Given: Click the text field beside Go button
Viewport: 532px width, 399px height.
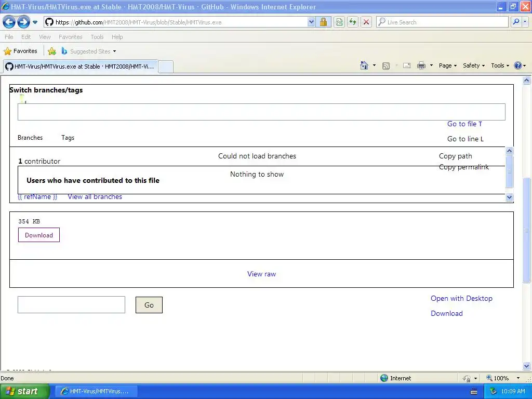Looking at the screenshot, I should [71, 304].
